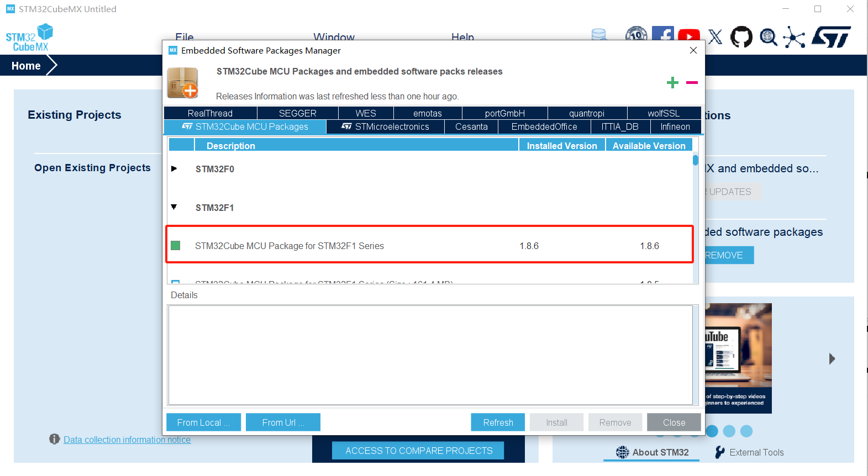Viewport: 868px width, 476px height.
Task: Click the Description column header
Action: pyautogui.click(x=356, y=145)
